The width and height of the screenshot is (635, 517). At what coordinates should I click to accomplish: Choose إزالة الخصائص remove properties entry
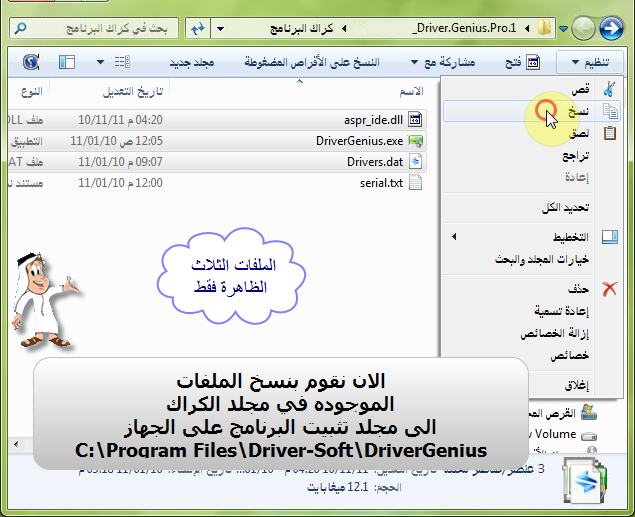(x=532, y=333)
